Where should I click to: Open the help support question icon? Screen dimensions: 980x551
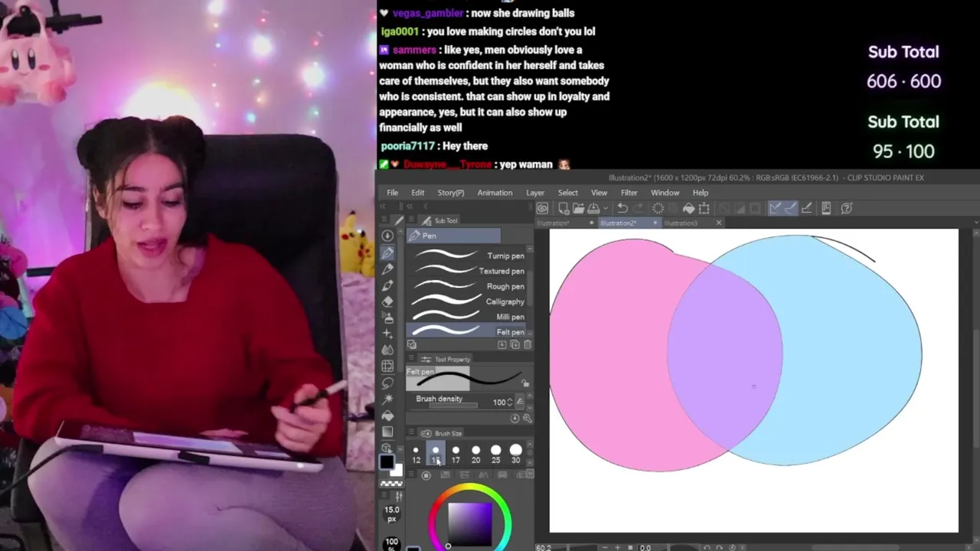(x=847, y=208)
